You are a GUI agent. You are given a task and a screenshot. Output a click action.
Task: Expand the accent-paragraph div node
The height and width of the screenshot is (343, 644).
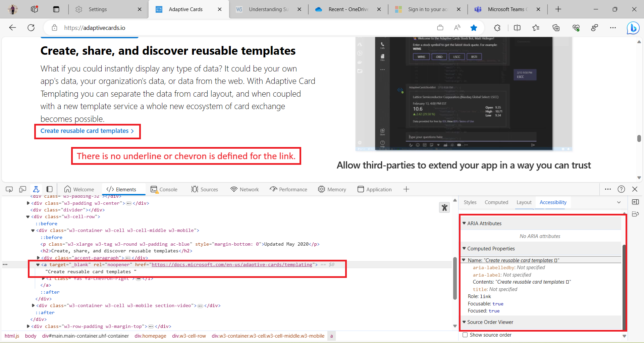click(x=38, y=258)
